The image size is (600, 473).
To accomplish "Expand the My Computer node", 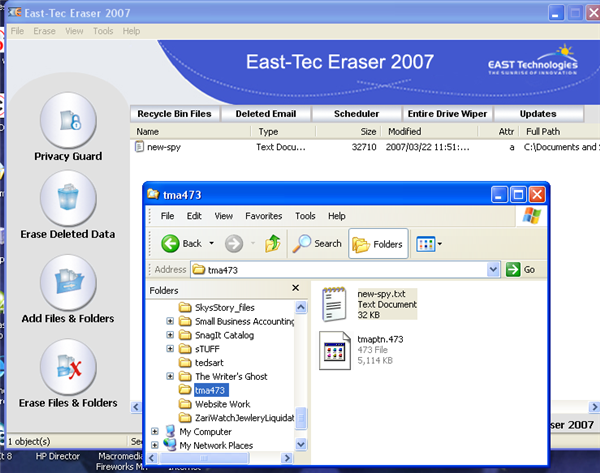I will pyautogui.click(x=155, y=431).
